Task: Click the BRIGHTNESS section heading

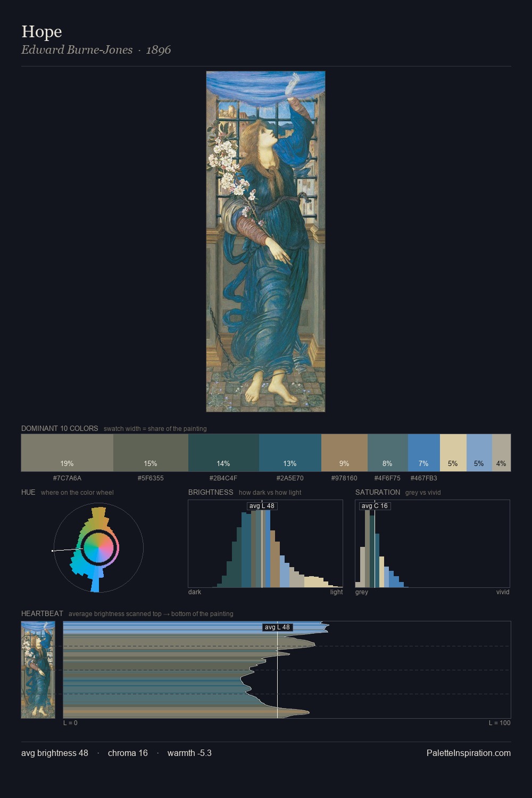Action: [x=211, y=492]
